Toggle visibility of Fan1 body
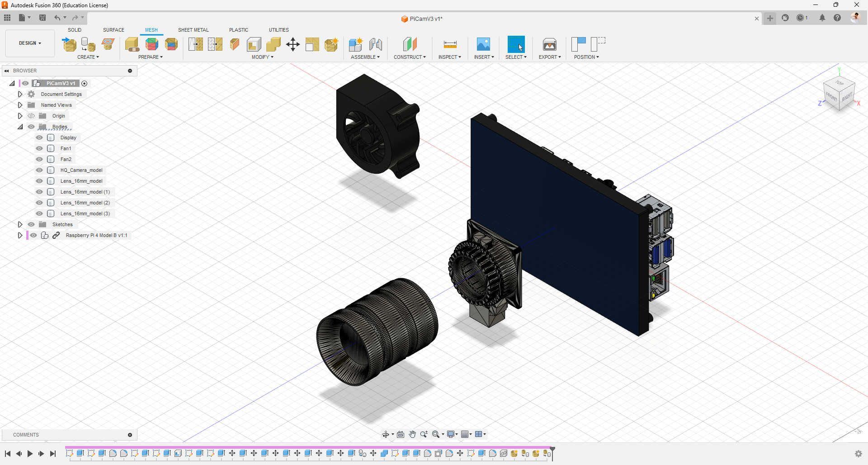 39,148
